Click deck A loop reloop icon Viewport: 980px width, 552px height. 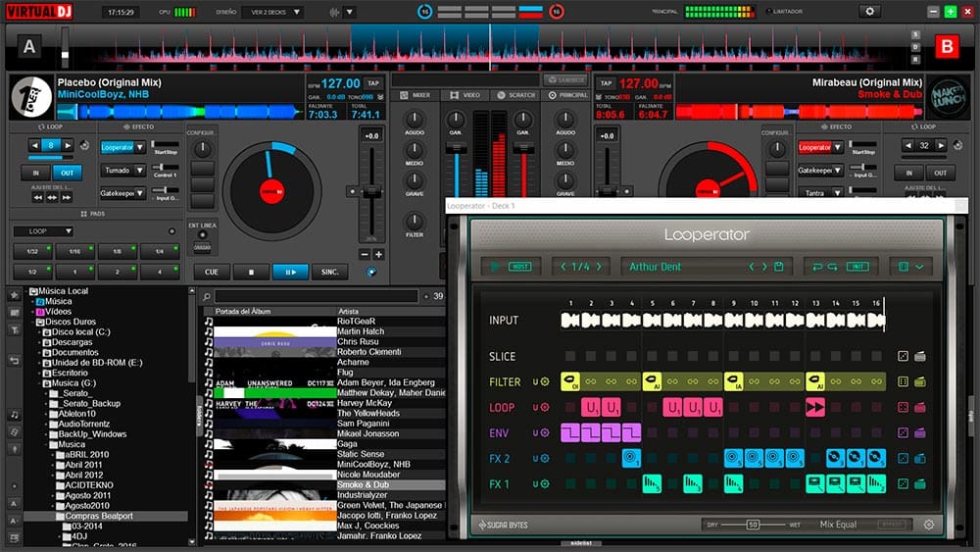[84, 146]
